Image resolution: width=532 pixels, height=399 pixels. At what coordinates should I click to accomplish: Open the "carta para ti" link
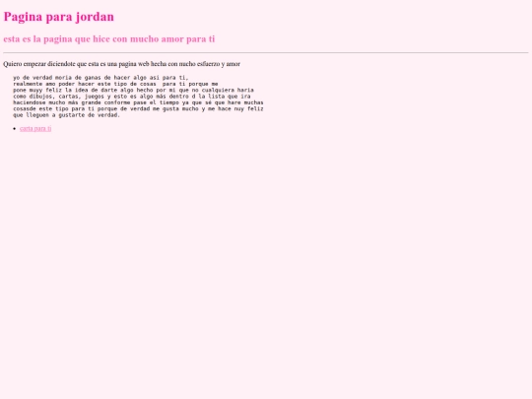point(35,129)
